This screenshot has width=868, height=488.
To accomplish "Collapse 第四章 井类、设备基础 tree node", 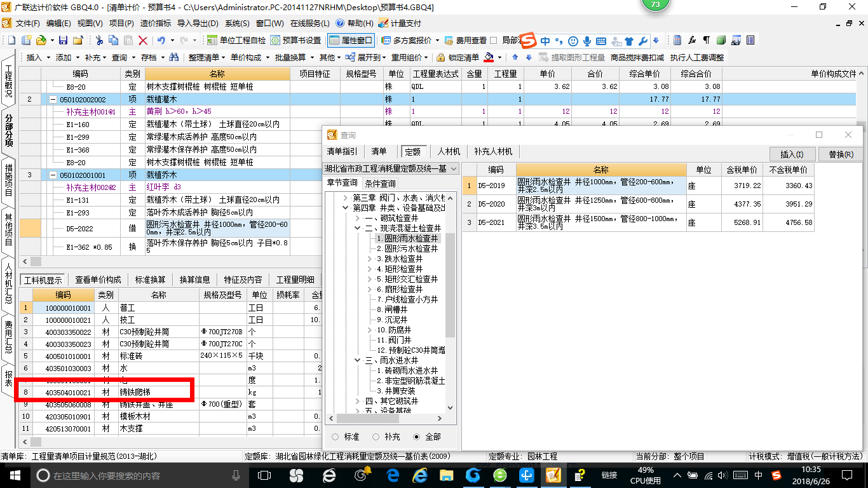I will pos(346,208).
